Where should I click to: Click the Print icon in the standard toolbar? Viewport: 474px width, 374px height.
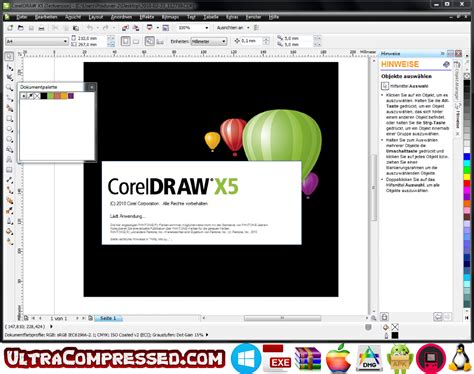click(41, 28)
